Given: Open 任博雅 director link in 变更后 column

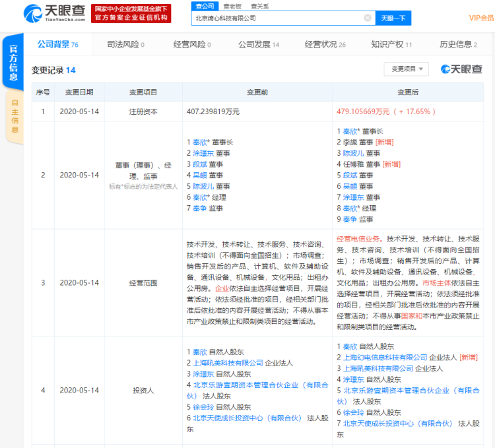Looking at the screenshot, I should pos(354,164).
